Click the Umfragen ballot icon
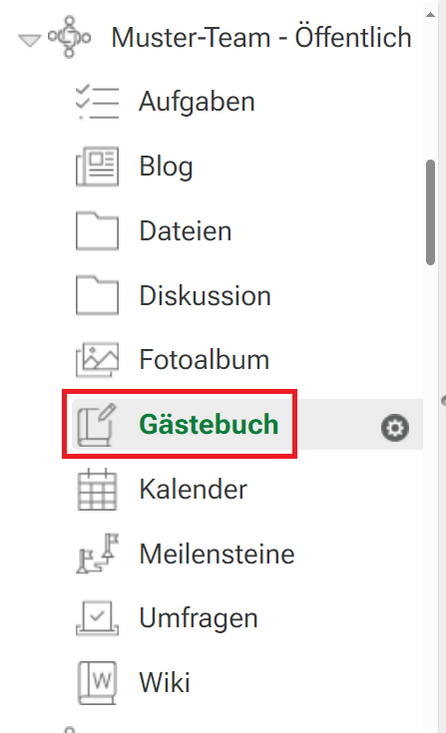446x733 pixels. click(x=97, y=618)
